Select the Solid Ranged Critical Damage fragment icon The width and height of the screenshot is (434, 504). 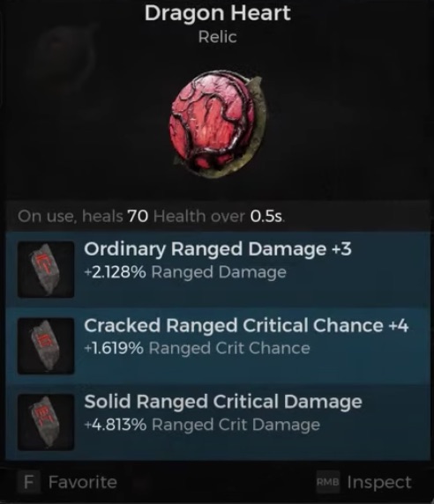pos(46,422)
